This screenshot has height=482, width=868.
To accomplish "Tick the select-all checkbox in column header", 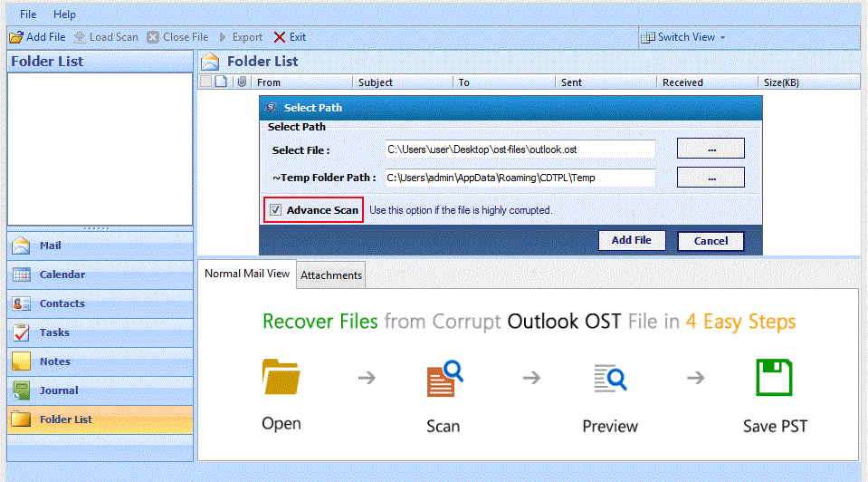I will pyautogui.click(x=206, y=82).
